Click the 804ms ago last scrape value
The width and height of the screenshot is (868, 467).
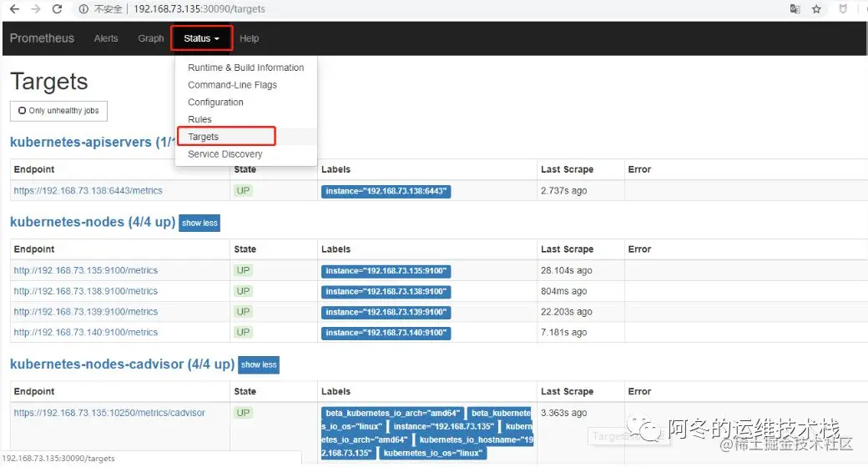click(564, 291)
